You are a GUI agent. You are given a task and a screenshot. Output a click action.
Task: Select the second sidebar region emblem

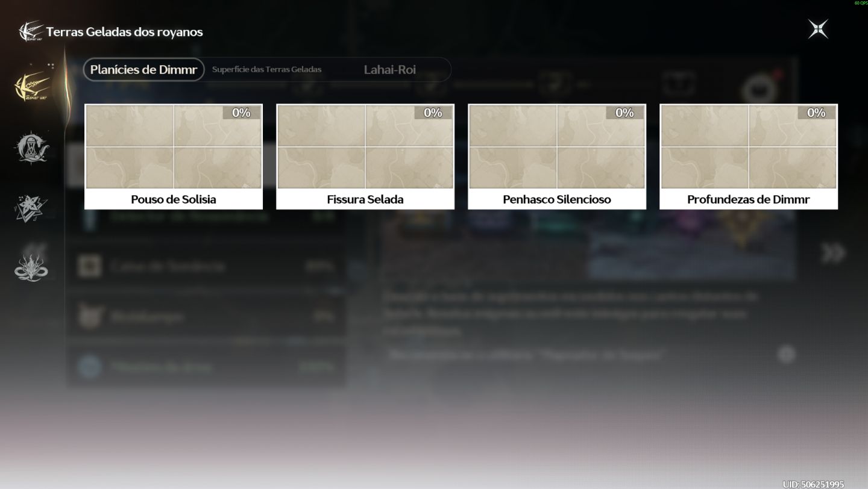tap(31, 148)
